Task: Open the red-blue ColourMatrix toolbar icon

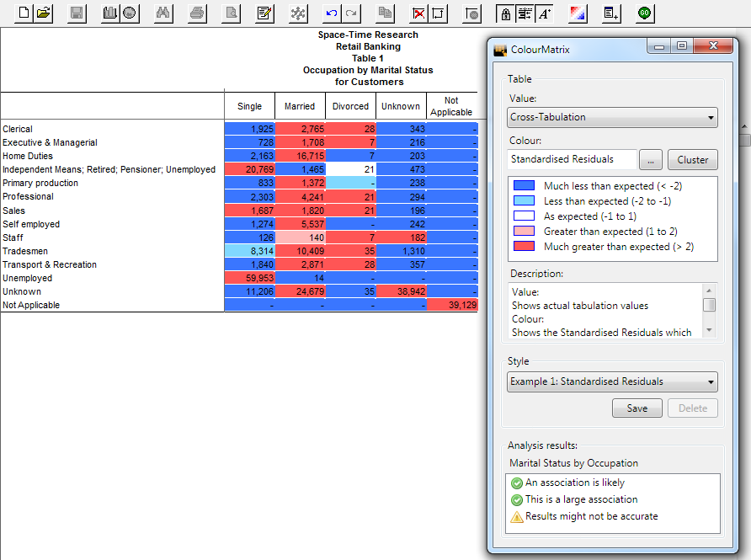Action: click(x=577, y=13)
